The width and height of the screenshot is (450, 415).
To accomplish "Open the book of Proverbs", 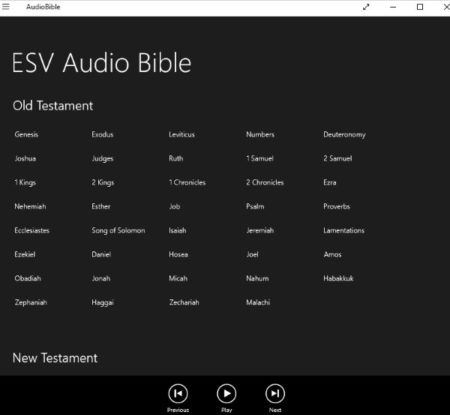I will pos(337,206).
